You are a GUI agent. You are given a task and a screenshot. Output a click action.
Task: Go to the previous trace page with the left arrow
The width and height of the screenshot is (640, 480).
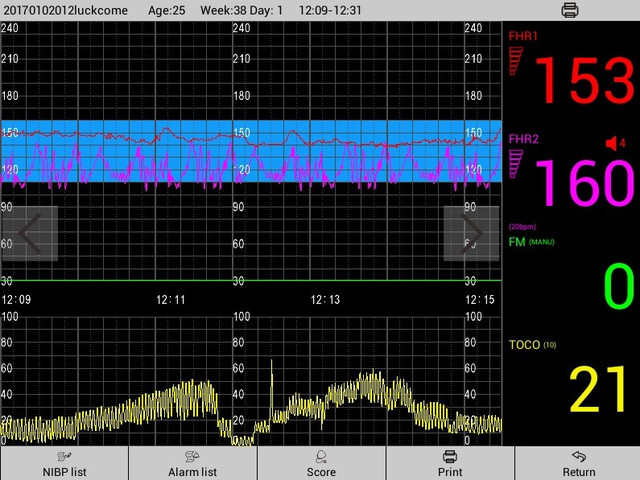[x=29, y=234]
